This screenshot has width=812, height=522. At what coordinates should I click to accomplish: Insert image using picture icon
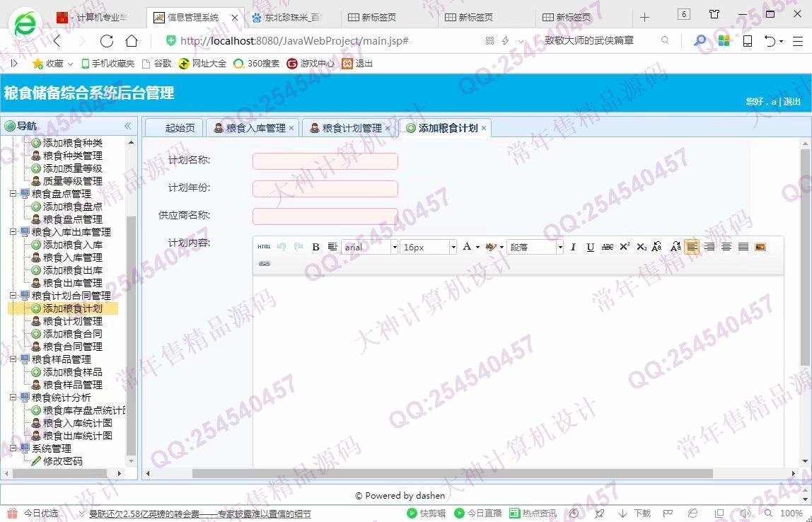coord(760,247)
